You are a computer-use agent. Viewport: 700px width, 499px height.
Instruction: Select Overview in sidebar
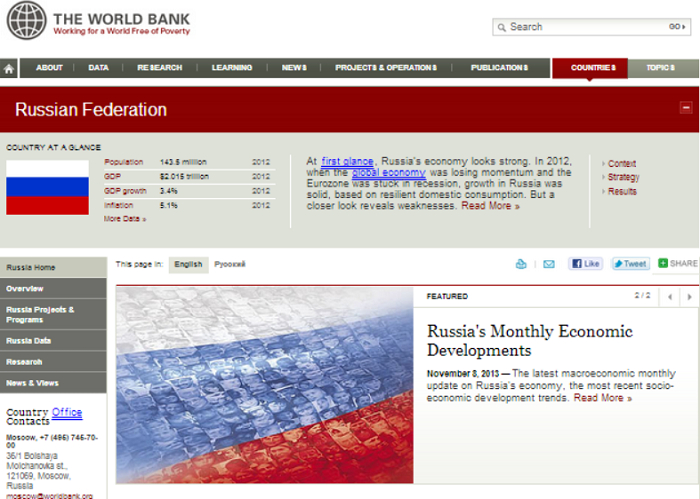click(x=53, y=288)
